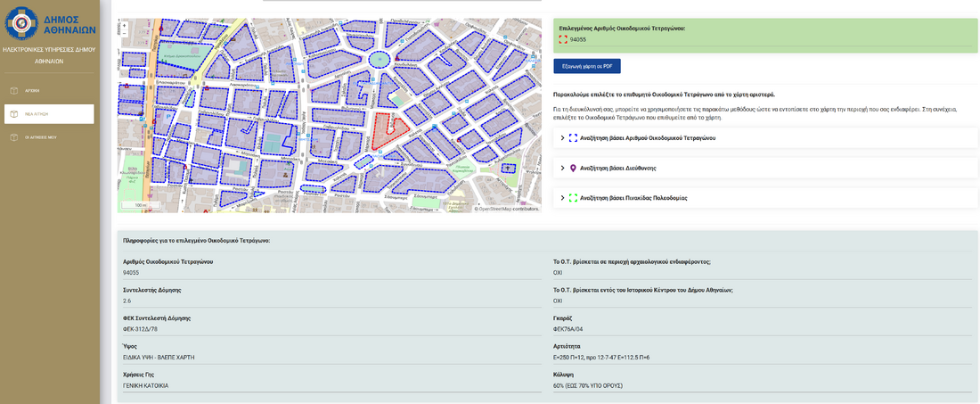The height and width of the screenshot is (404, 980).
Task: Click the map zoom out (−) button
Action: 124,33
